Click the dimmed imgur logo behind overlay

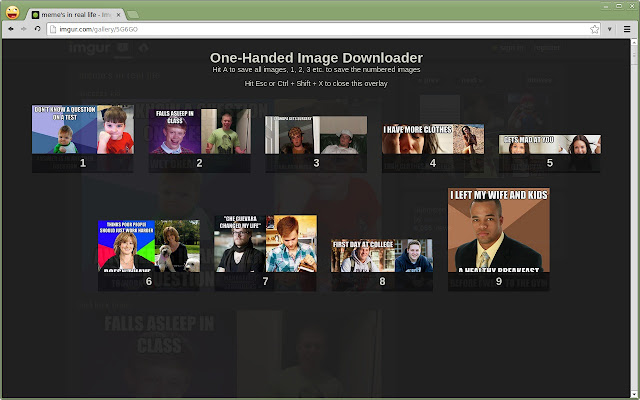coord(89,48)
